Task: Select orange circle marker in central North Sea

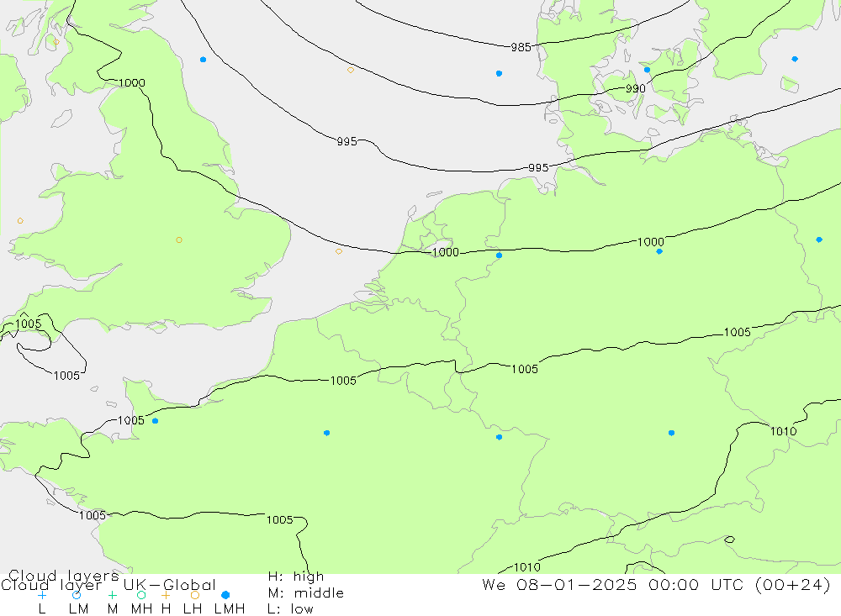Action: 350,71
